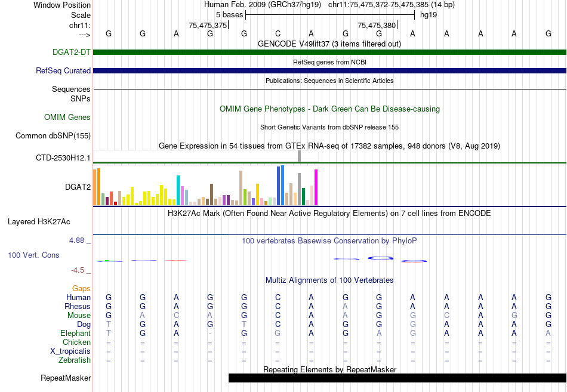This screenshot has width=567, height=392.
Task: Click the OMIM Genes side label
Action: (x=67, y=117)
